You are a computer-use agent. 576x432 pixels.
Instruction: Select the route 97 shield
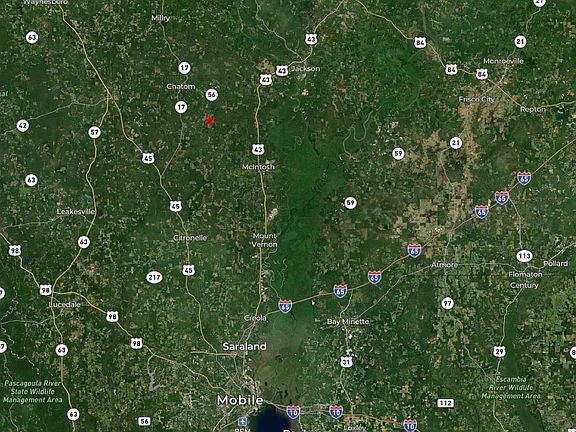pyautogui.click(x=447, y=303)
